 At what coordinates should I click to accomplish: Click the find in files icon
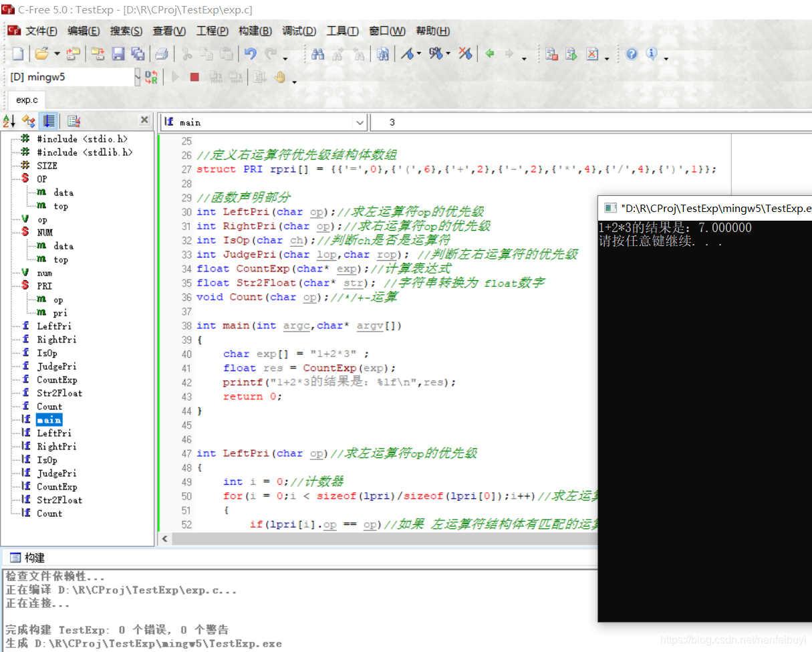click(382, 54)
